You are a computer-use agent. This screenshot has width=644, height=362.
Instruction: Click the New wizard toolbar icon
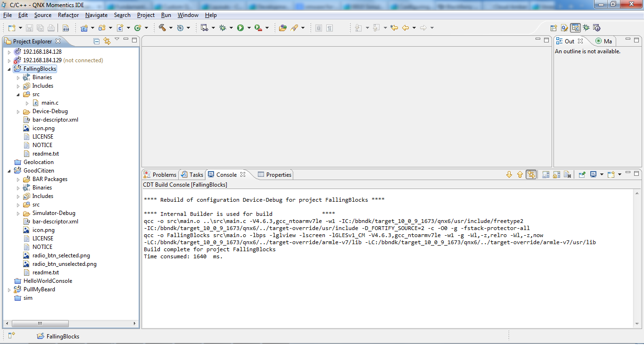coord(11,28)
